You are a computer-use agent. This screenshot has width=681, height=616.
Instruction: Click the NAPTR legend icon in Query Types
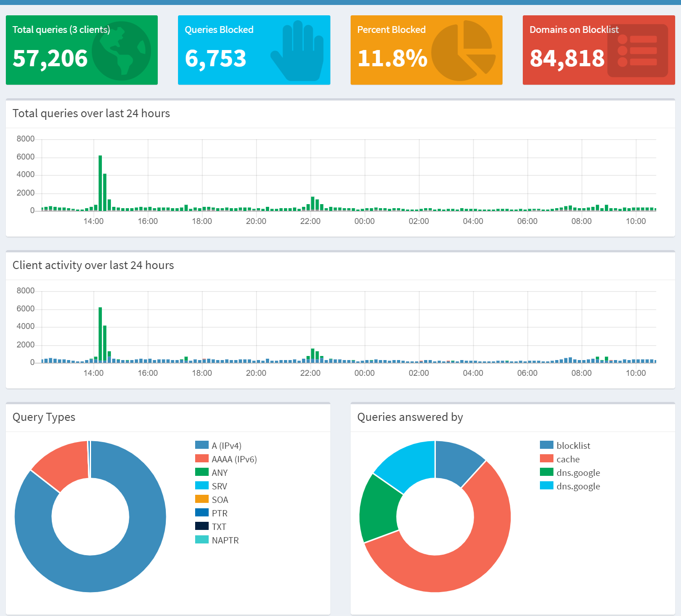pos(201,540)
